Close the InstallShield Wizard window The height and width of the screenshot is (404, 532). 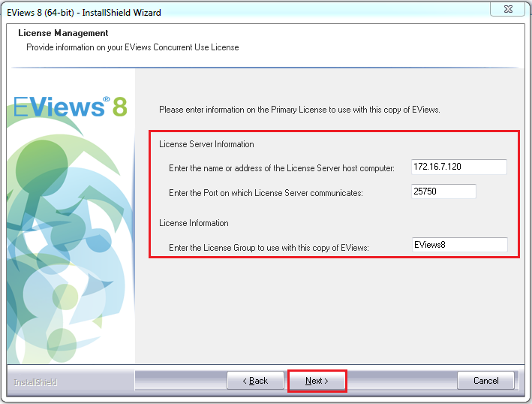508,9
